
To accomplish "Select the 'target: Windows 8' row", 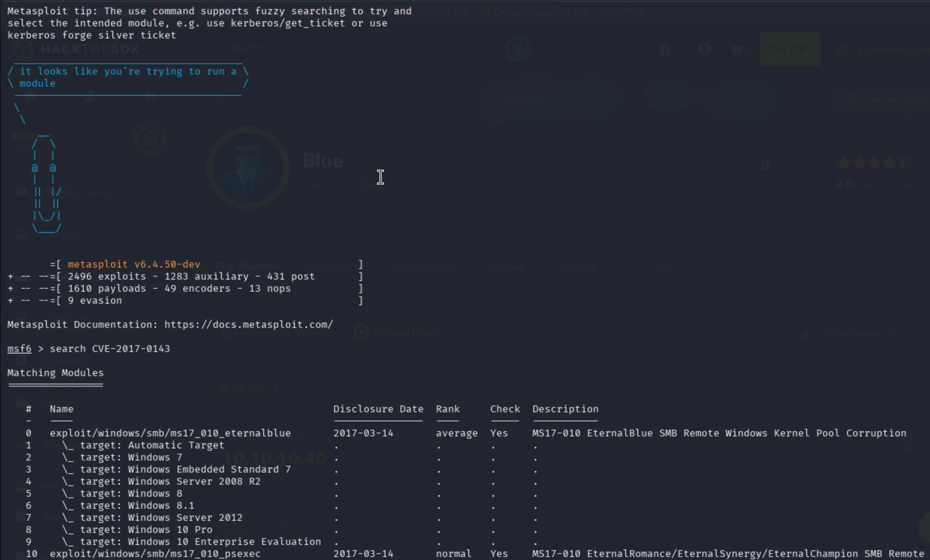I will [122, 493].
